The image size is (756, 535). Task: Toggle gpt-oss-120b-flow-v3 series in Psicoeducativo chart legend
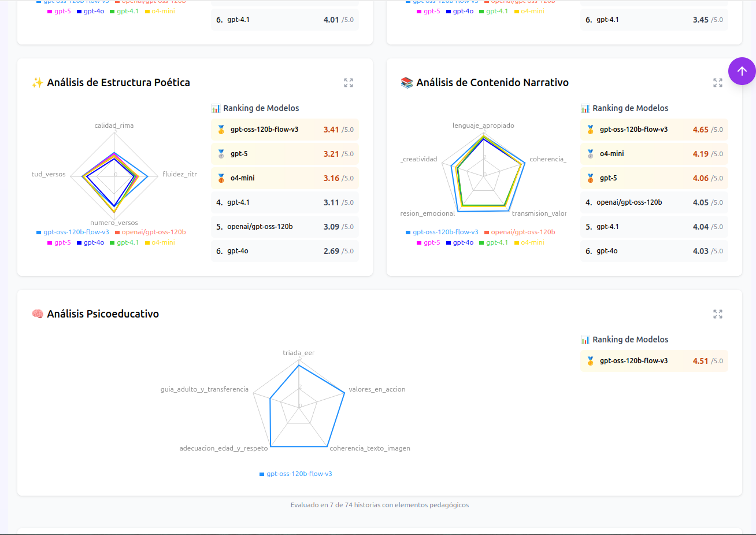(296, 474)
